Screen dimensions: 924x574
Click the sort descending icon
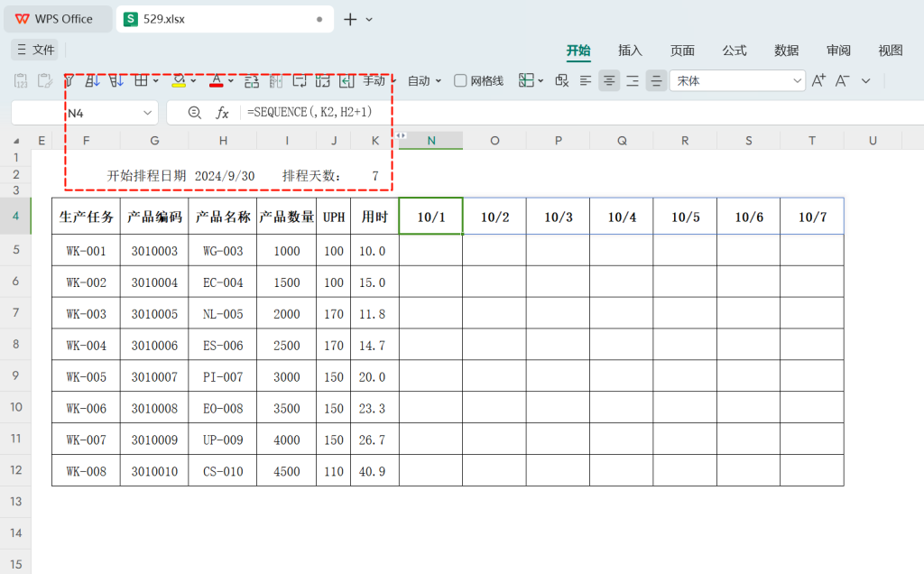coord(116,80)
